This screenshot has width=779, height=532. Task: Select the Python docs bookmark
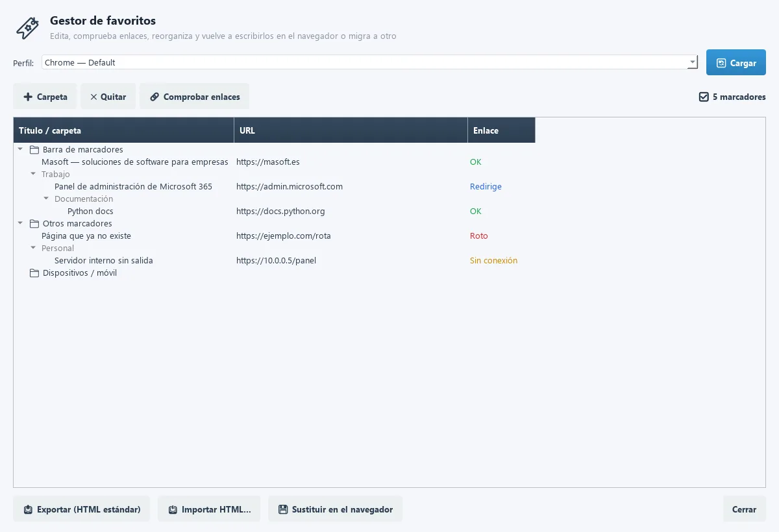[x=90, y=212]
